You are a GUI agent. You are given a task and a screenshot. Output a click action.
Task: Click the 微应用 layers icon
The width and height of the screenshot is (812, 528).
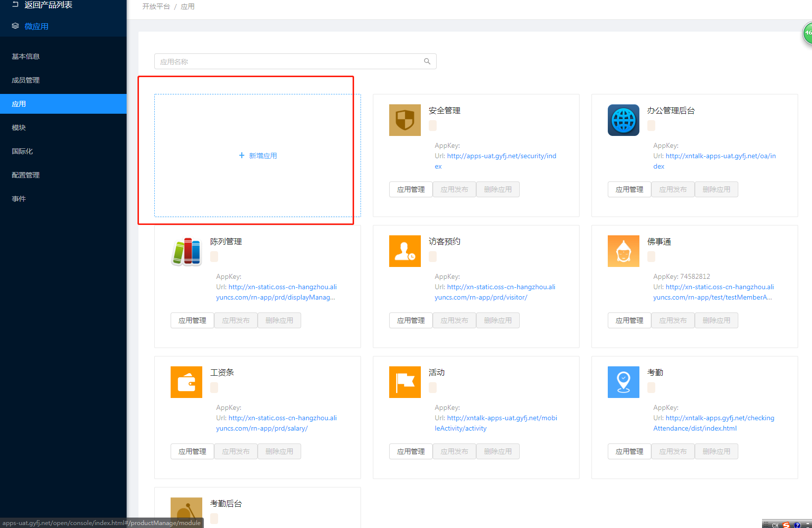tap(15, 26)
